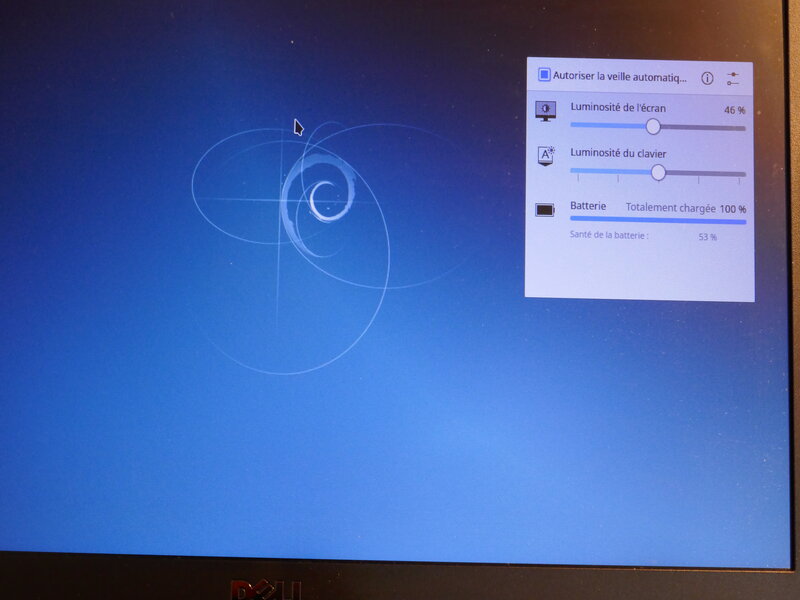This screenshot has width=800, height=600.
Task: Toggle the Autoriser la veille automatique checkbox
Action: coord(544,75)
